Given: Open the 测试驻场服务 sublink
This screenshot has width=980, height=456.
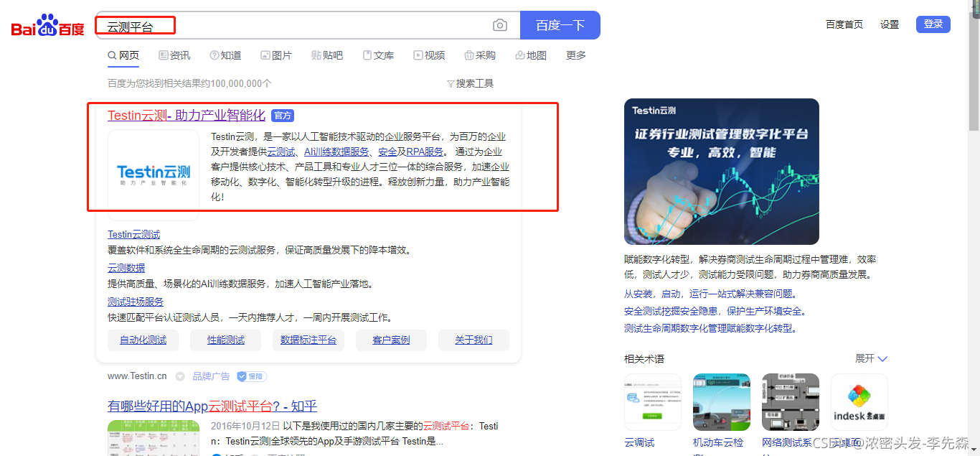Looking at the screenshot, I should [136, 302].
